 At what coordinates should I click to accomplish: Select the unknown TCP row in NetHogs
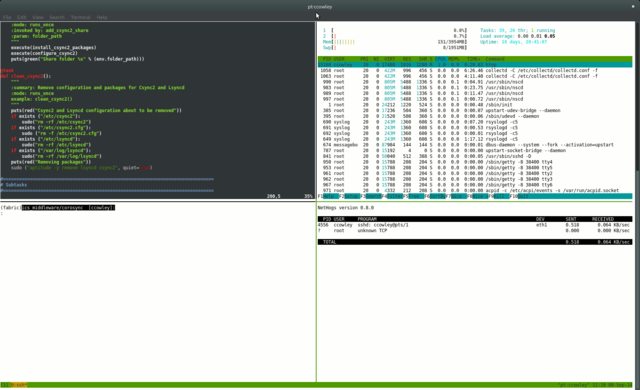pos(475,231)
